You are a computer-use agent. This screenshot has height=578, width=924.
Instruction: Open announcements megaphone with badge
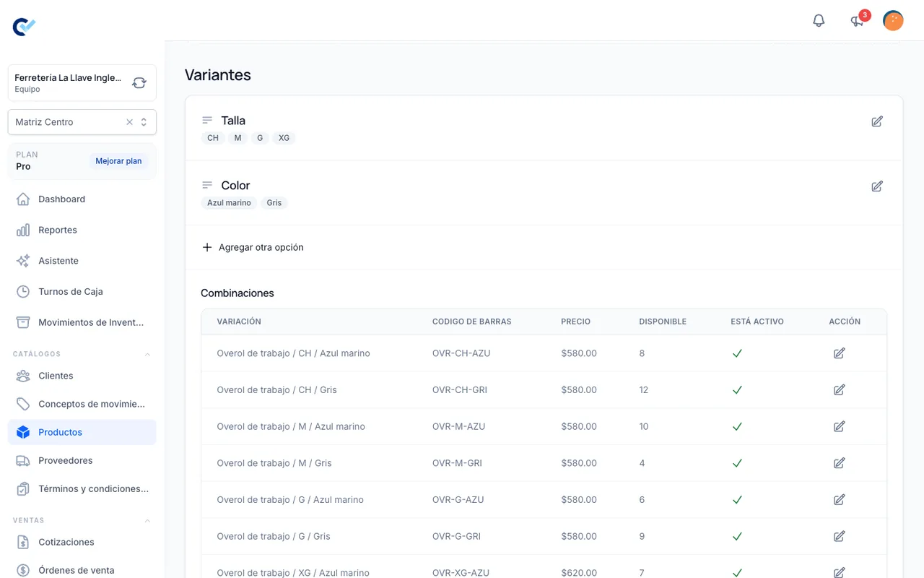858,20
